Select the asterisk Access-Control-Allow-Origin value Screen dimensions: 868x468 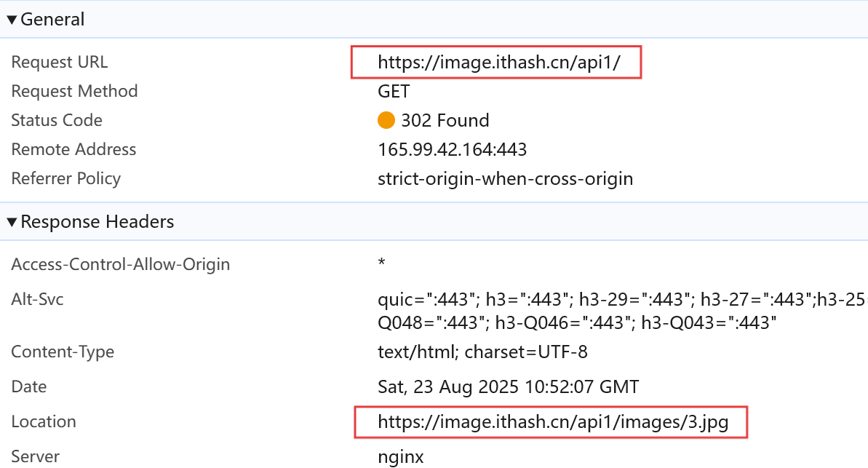pyautogui.click(x=381, y=261)
